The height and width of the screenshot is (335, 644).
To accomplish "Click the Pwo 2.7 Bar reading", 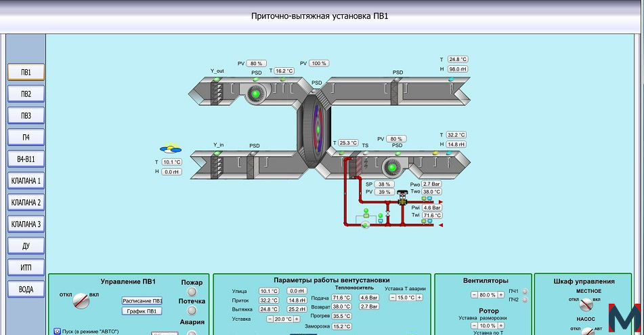I will 431,184.
